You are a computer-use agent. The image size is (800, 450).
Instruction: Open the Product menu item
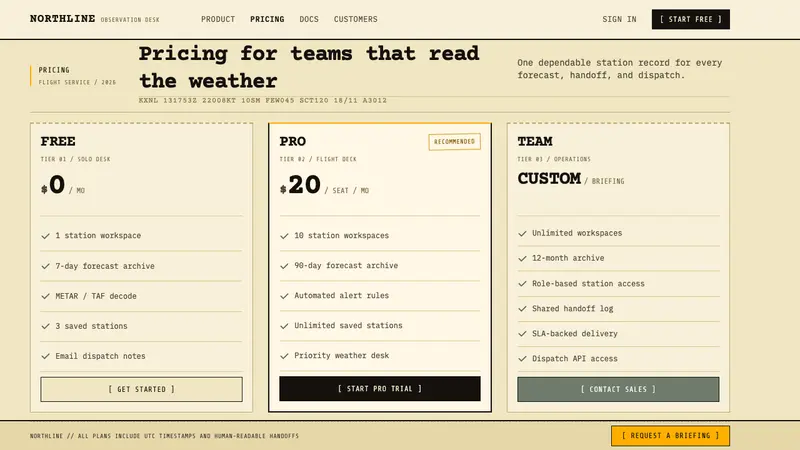218,19
